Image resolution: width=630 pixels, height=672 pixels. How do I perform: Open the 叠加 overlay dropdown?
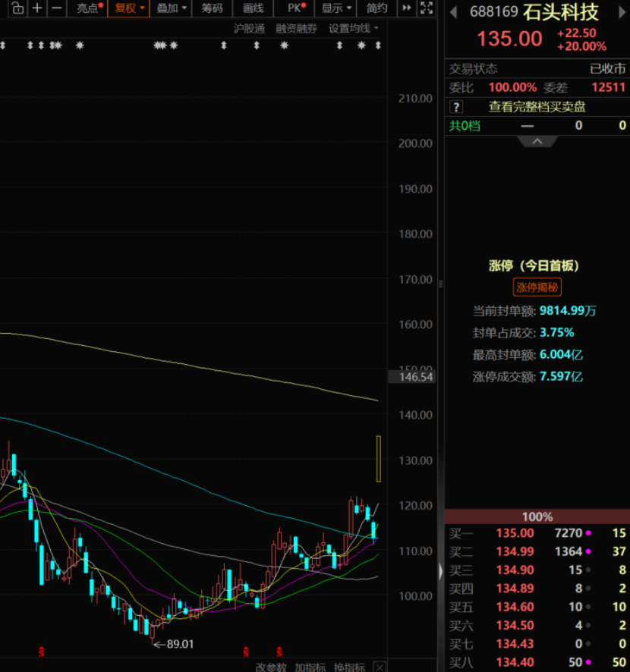pos(171,8)
